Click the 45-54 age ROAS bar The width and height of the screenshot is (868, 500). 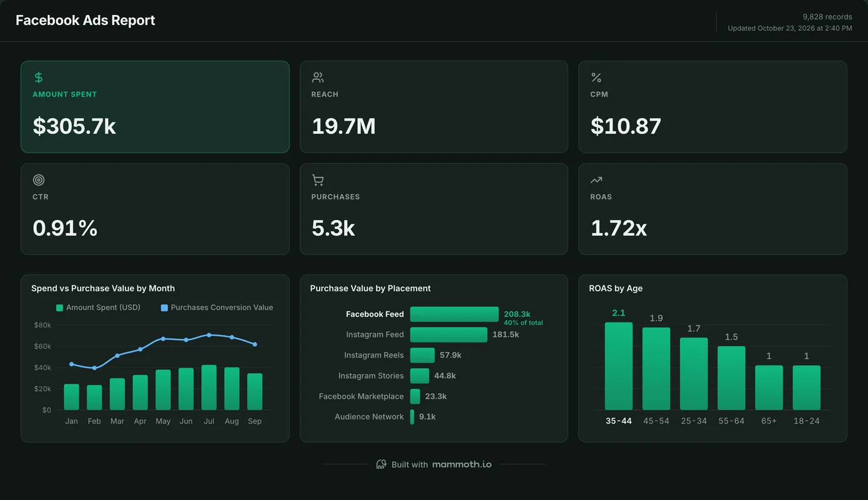pos(656,369)
